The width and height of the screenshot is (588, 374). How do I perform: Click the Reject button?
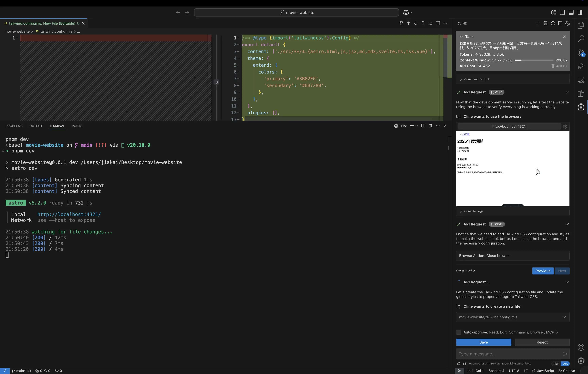[x=542, y=342]
